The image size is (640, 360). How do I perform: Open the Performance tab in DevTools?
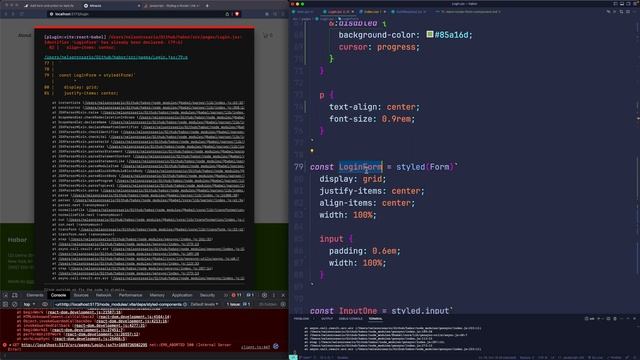131,295
